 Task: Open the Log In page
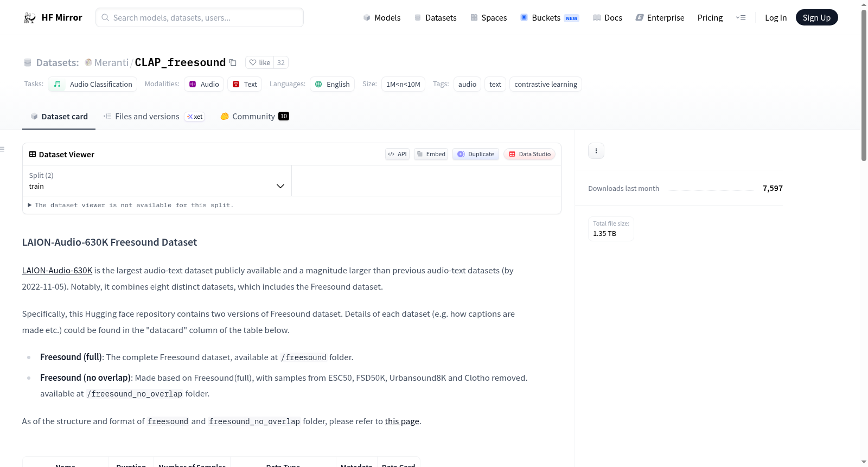(x=776, y=18)
